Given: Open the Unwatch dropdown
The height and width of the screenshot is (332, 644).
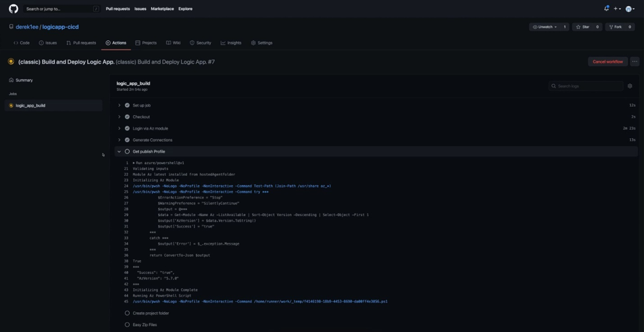Looking at the screenshot, I should pos(545,26).
